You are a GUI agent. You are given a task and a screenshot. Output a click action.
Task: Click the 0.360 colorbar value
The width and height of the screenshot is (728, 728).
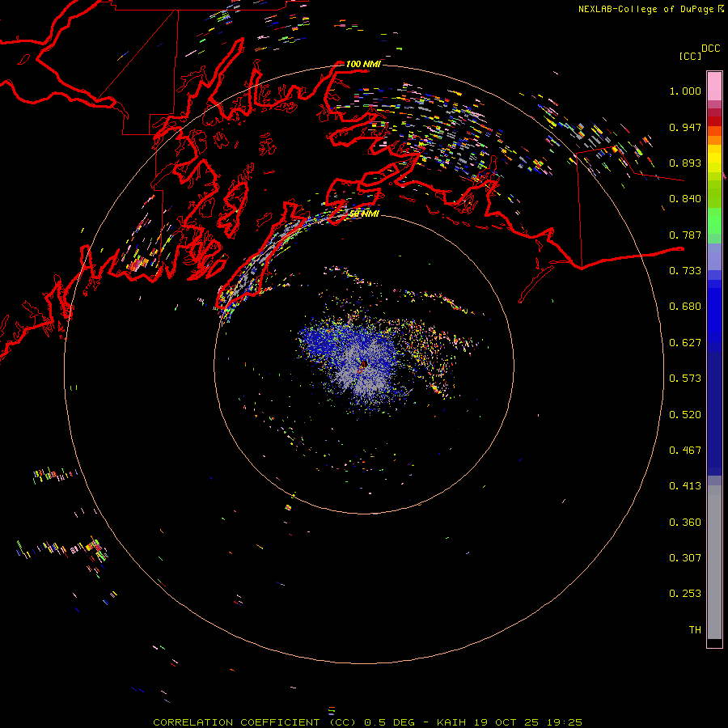[x=685, y=523]
